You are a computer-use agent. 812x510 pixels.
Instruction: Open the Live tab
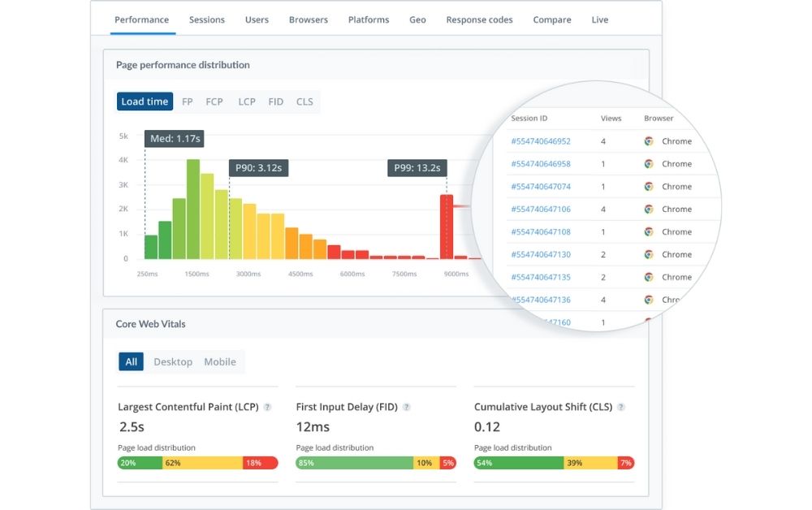(599, 19)
